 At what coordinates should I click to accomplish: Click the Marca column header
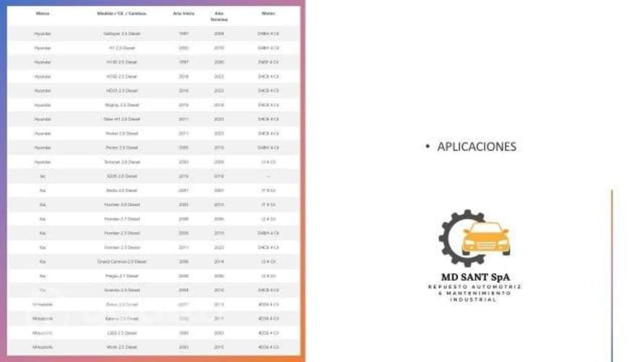(x=43, y=14)
